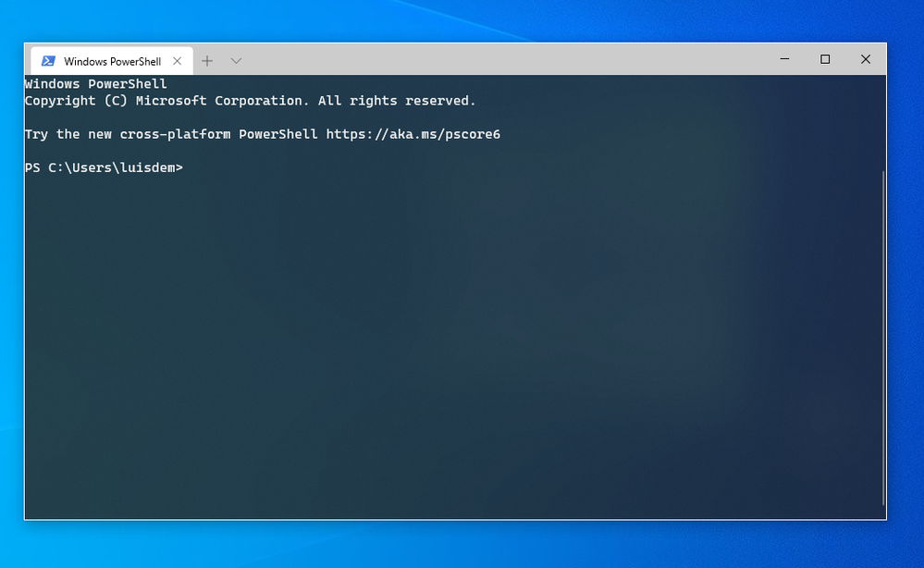This screenshot has height=568, width=924.
Task: Click the PowerShell icon on the tab
Action: tap(48, 61)
